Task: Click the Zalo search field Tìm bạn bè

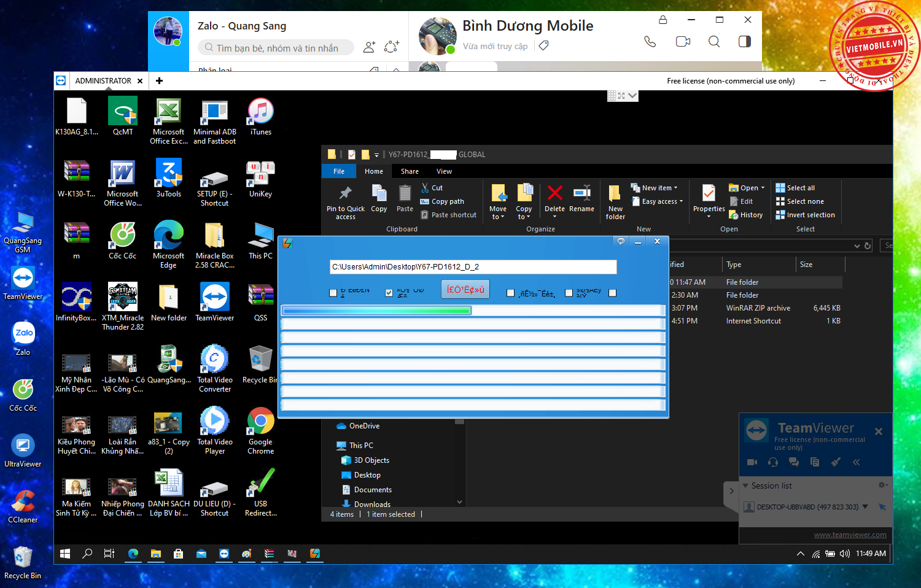Action: click(x=276, y=48)
